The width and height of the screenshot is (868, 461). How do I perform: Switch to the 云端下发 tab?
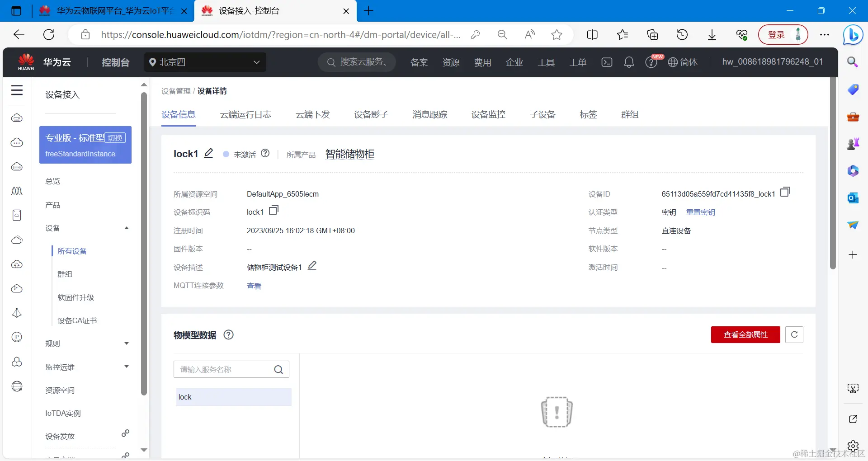(x=313, y=114)
